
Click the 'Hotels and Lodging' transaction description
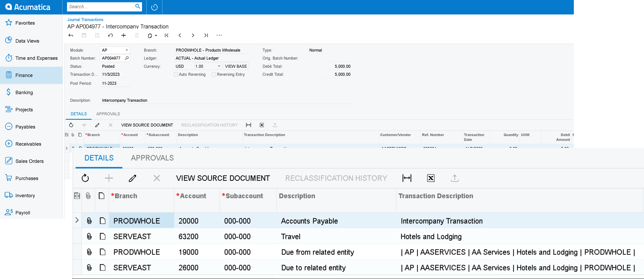pyautogui.click(x=431, y=236)
